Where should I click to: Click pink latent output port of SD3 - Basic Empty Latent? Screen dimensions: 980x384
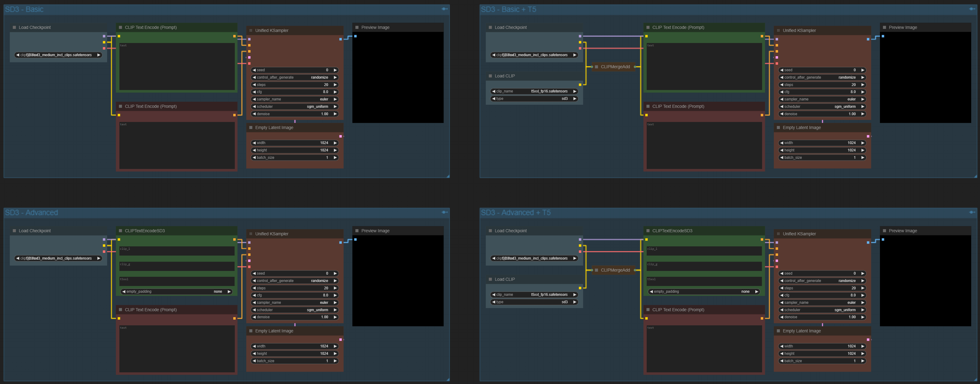340,136
